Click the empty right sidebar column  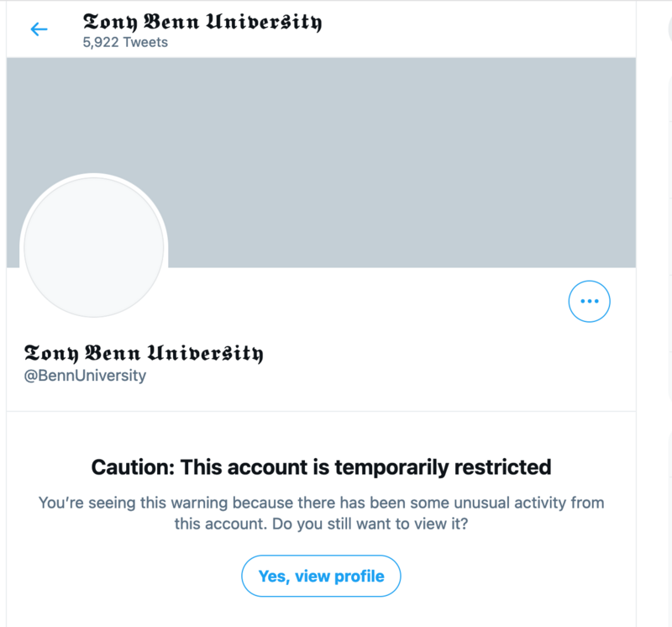(x=657, y=336)
